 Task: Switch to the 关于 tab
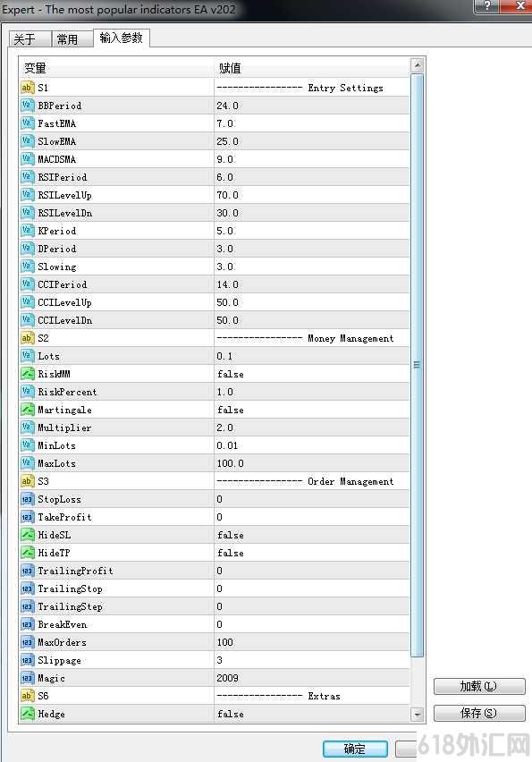30,38
